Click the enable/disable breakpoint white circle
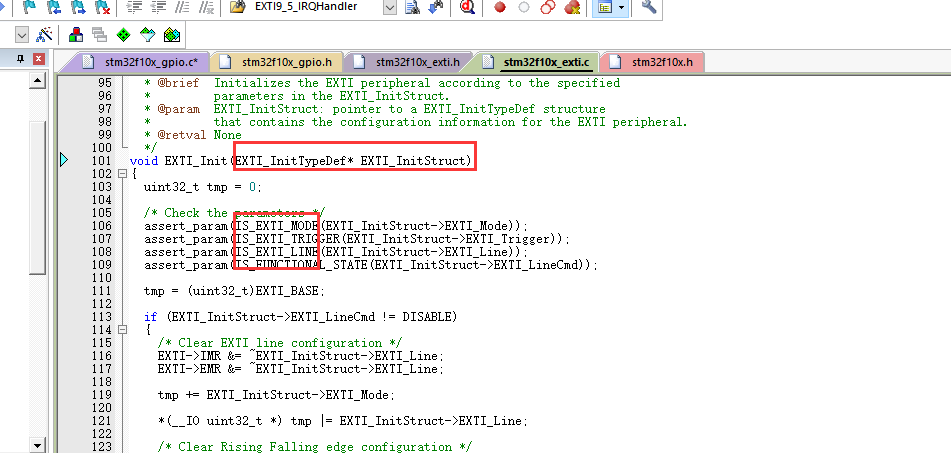This screenshot has width=951, height=453. coord(523,7)
